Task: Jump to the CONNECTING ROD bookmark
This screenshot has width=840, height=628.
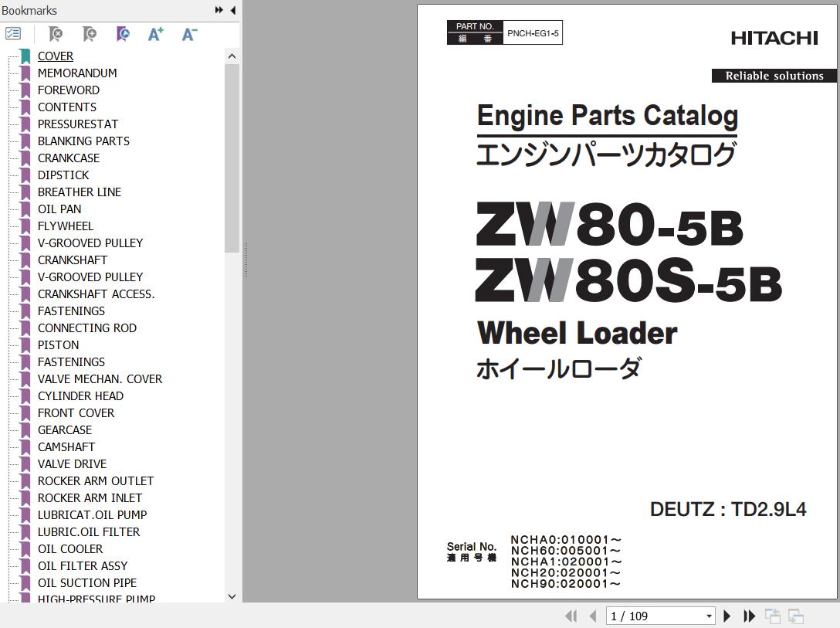Action: pos(86,328)
